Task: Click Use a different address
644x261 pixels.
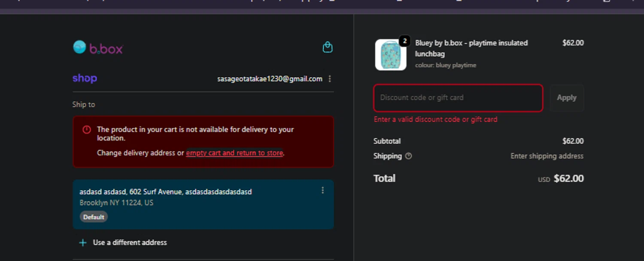Action: (130, 243)
